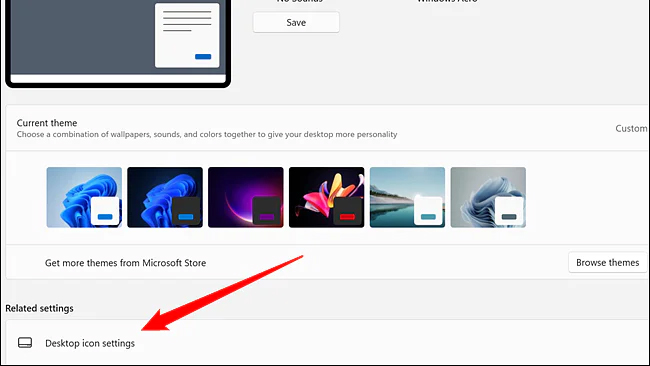
Task: Open Browse themes in Microsoft Store
Action: [x=607, y=262]
